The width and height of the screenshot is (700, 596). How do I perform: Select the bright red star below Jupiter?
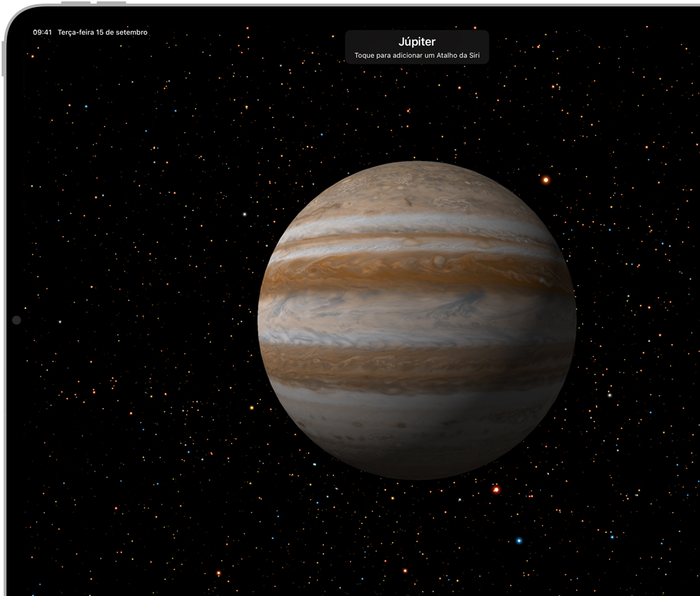pos(496,490)
